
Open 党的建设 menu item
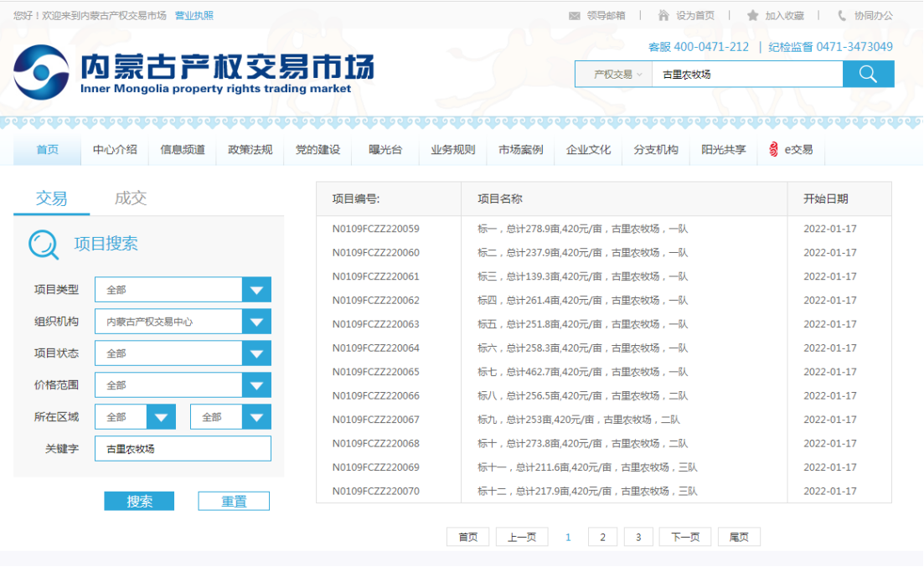click(317, 150)
